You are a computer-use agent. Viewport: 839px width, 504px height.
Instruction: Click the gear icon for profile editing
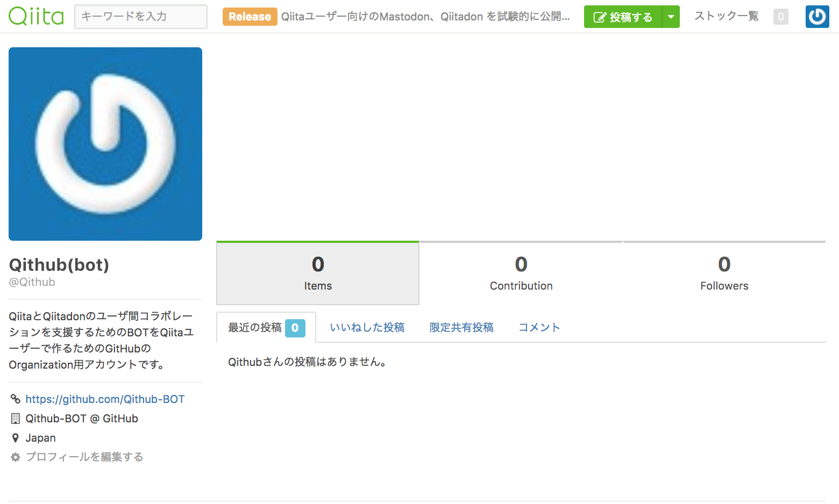point(16,457)
